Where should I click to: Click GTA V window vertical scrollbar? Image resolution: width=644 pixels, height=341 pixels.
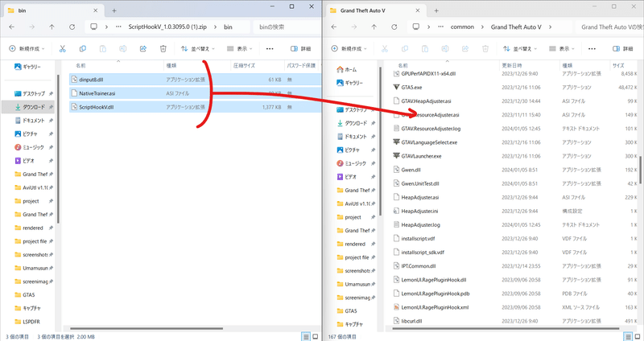point(641,170)
